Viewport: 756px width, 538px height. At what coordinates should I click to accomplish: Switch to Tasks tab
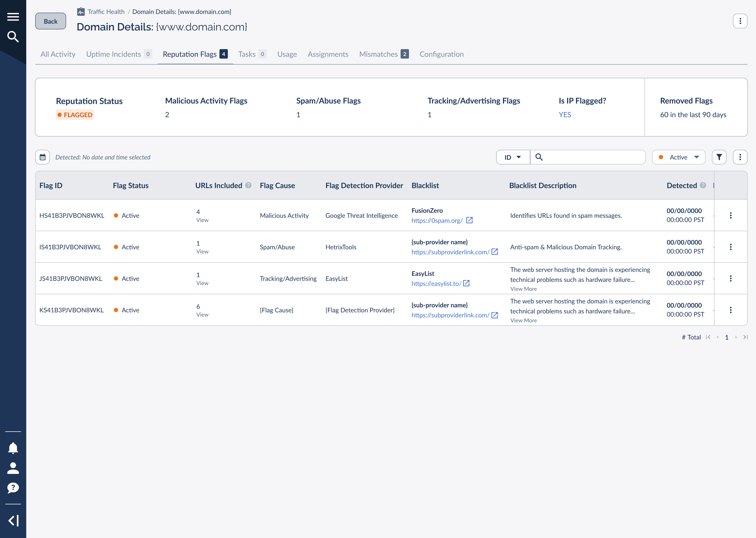tap(253, 54)
